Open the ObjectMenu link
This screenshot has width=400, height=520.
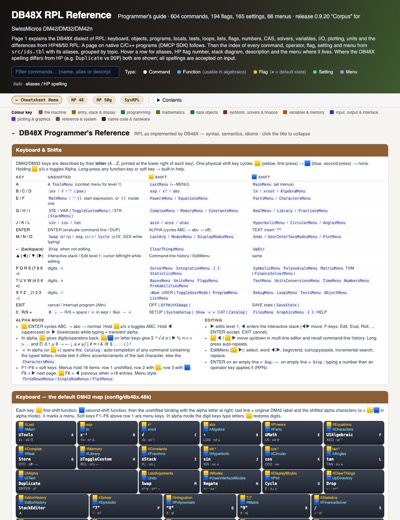click(336, 292)
